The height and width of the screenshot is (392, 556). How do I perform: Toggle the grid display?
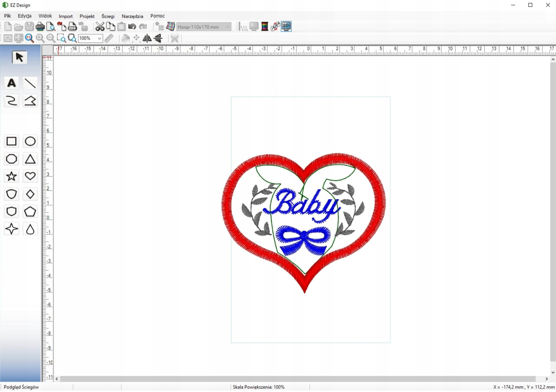coord(160,26)
